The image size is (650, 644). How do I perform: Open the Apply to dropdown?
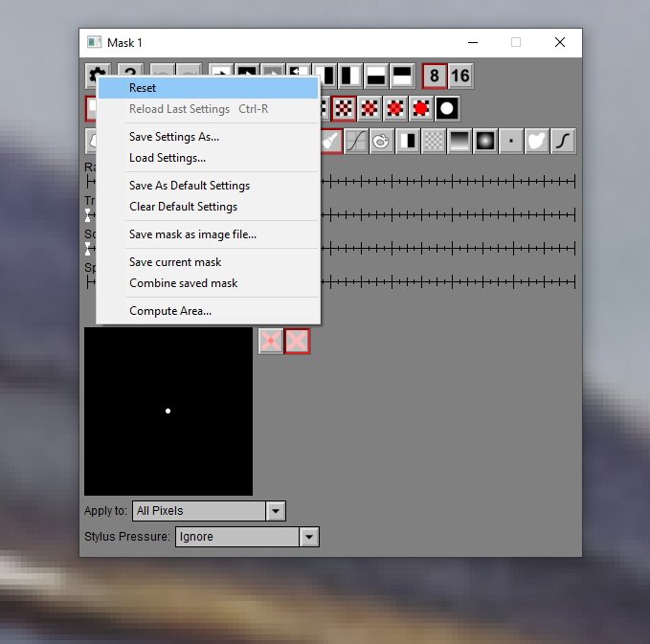pyautogui.click(x=276, y=511)
